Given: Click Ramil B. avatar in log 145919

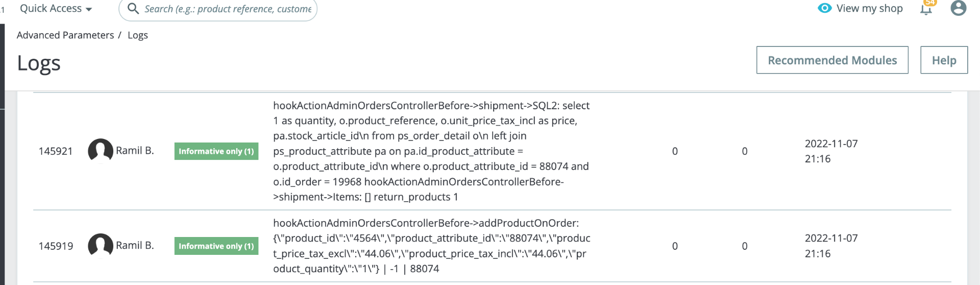Looking at the screenshot, I should pyautogui.click(x=101, y=246).
